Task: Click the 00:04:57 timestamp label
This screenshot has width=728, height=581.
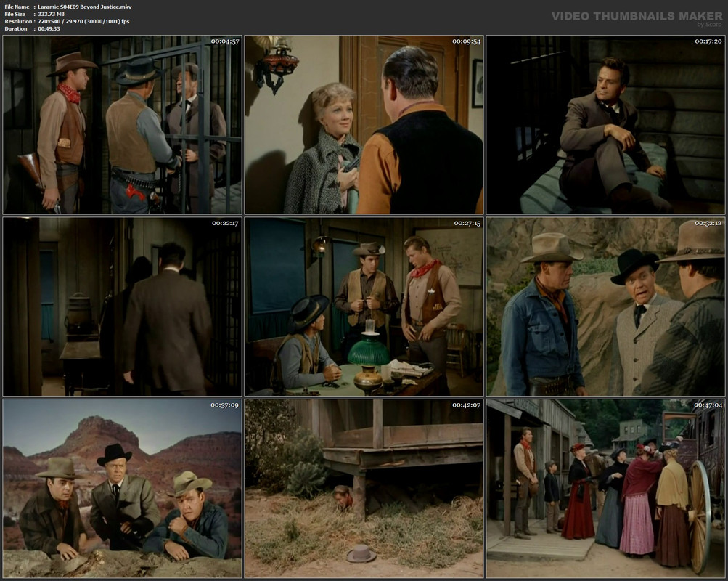Action: [225, 41]
